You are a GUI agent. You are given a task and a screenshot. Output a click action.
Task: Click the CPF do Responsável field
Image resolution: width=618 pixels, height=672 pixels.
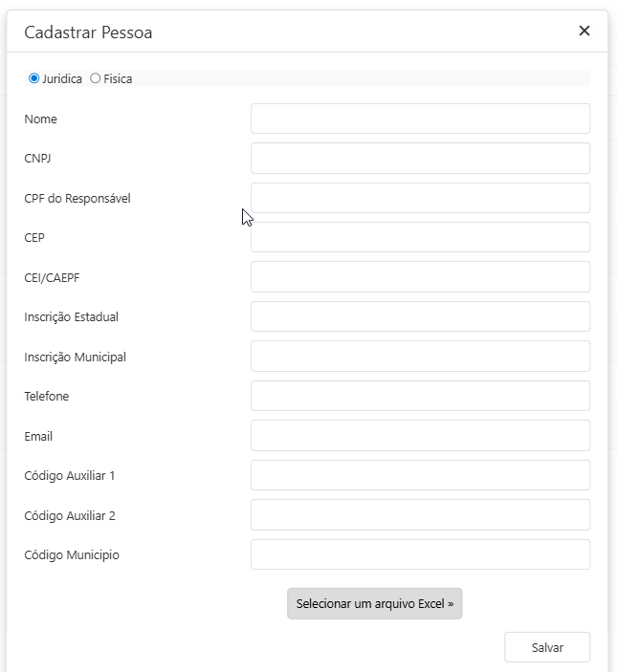tap(420, 198)
